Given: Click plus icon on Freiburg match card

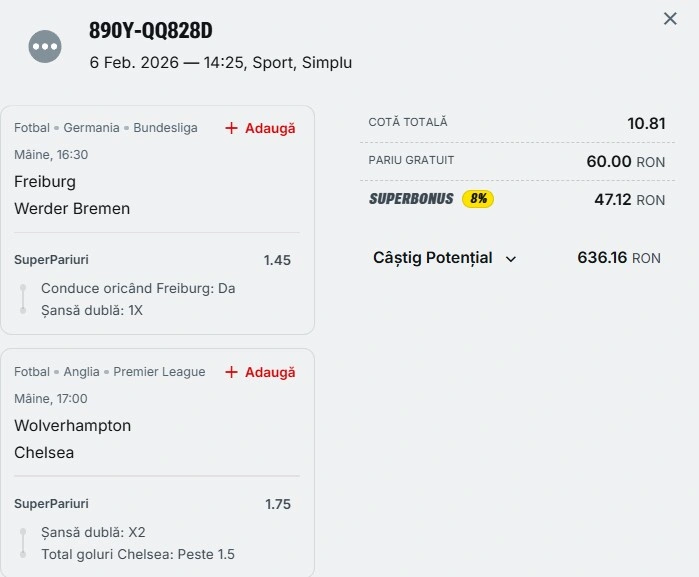Looking at the screenshot, I should pyautogui.click(x=231, y=128).
